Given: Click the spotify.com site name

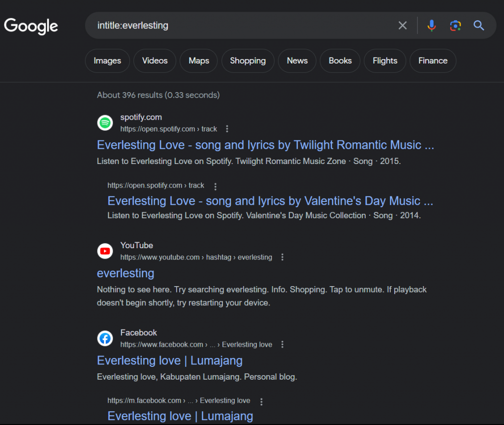Looking at the screenshot, I should pyautogui.click(x=141, y=117).
